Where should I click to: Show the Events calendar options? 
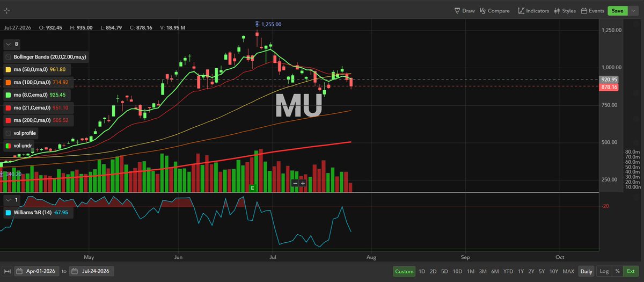(x=592, y=11)
